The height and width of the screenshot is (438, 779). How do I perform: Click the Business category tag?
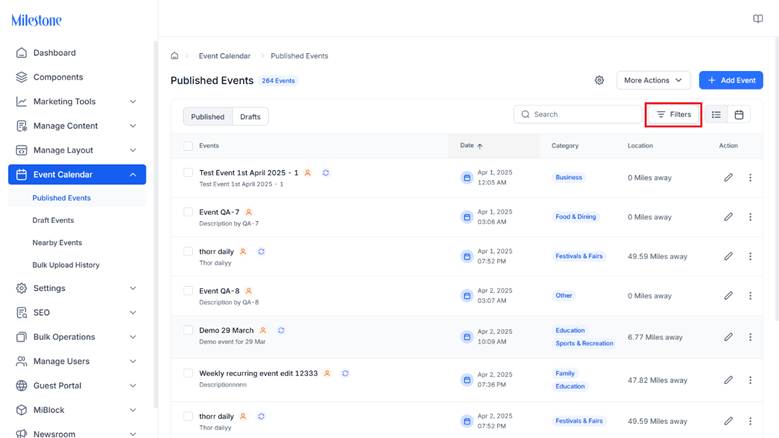pos(568,177)
